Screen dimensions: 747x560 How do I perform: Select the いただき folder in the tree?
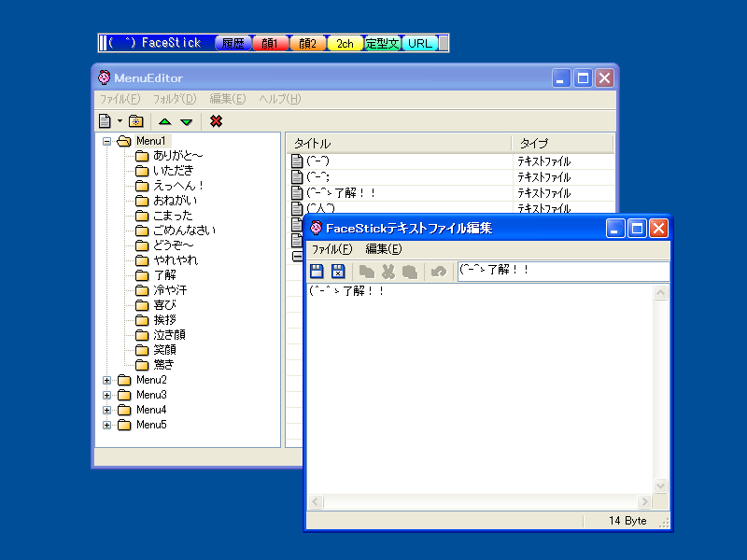click(174, 171)
